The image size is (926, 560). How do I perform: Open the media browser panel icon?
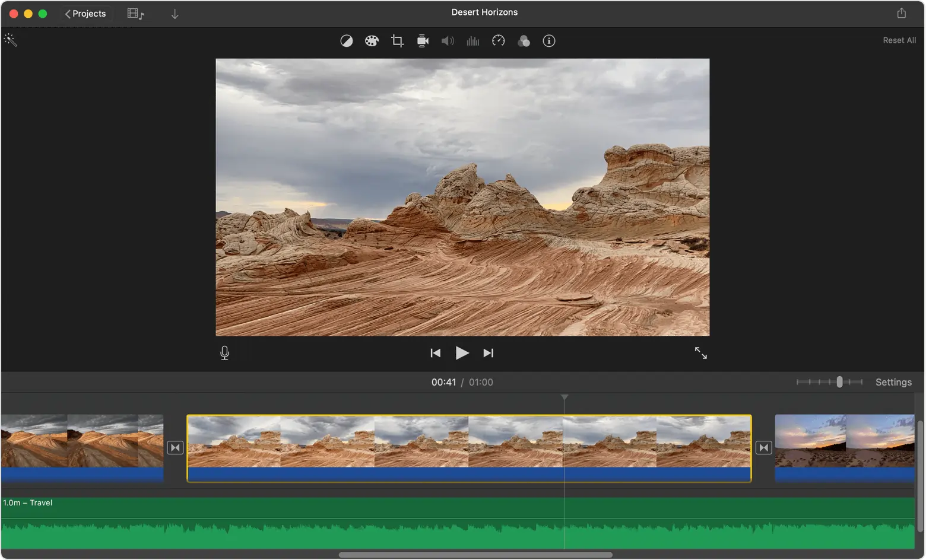[136, 13]
